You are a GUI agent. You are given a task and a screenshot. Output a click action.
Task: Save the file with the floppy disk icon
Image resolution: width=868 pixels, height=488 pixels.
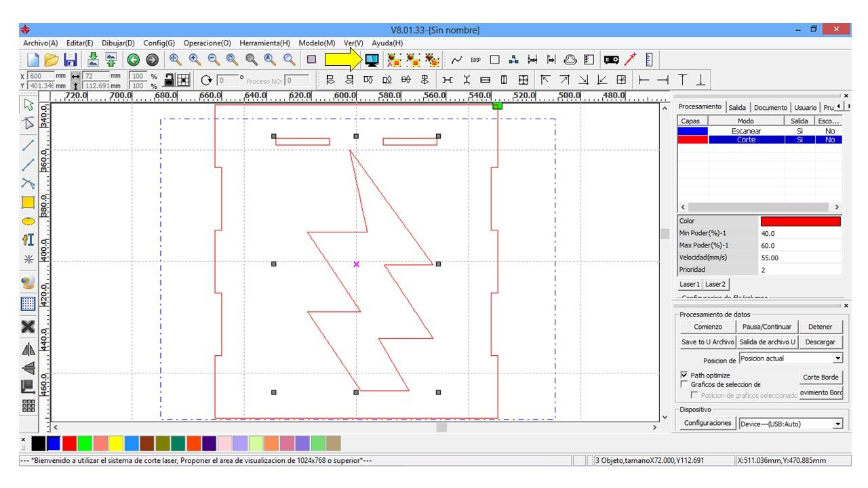tap(71, 60)
